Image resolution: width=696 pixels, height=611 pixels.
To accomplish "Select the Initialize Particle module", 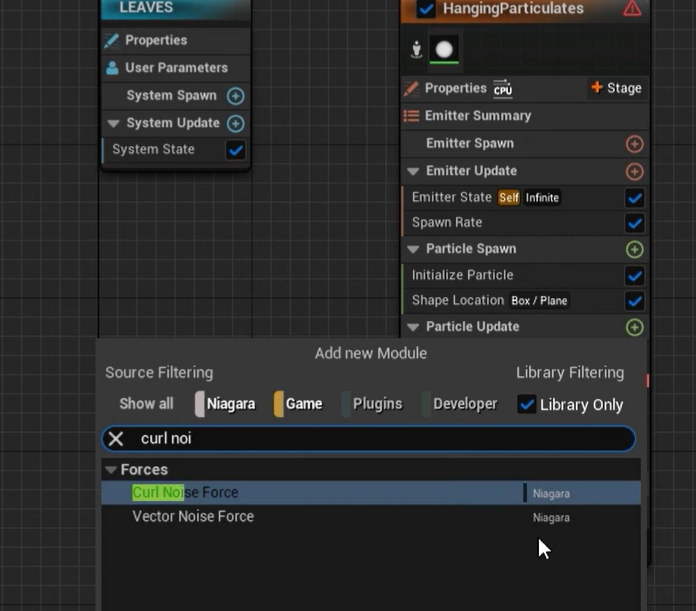I will click(x=525, y=276).
